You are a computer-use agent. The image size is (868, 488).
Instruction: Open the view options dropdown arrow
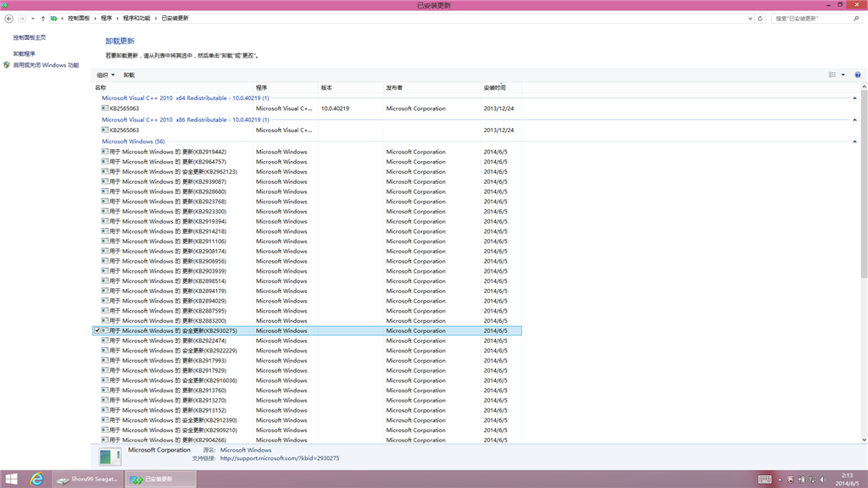(843, 75)
